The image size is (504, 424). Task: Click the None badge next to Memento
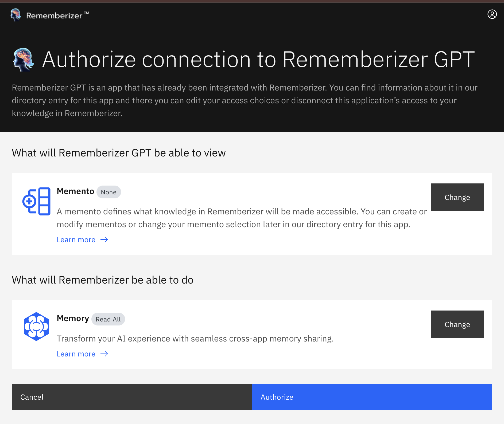coord(108,192)
